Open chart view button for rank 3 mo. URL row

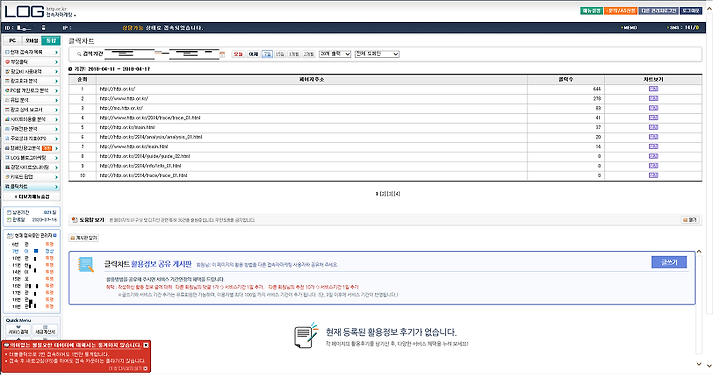653,108
